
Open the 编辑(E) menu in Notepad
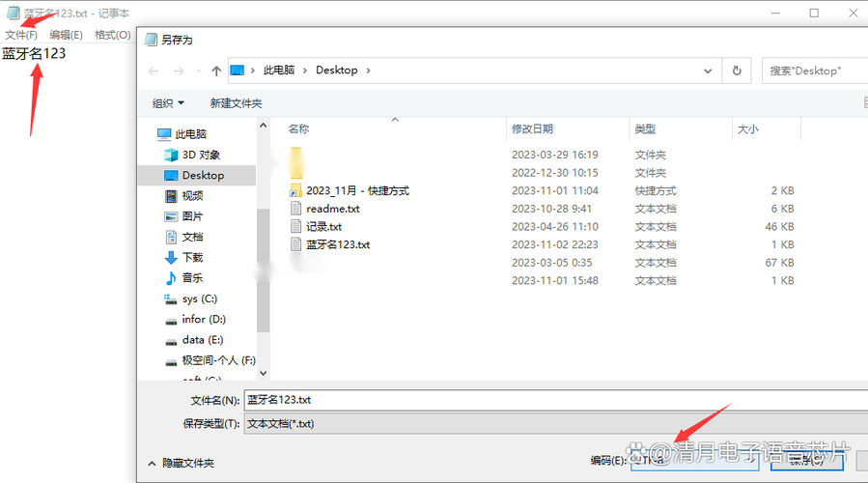pyautogui.click(x=66, y=35)
